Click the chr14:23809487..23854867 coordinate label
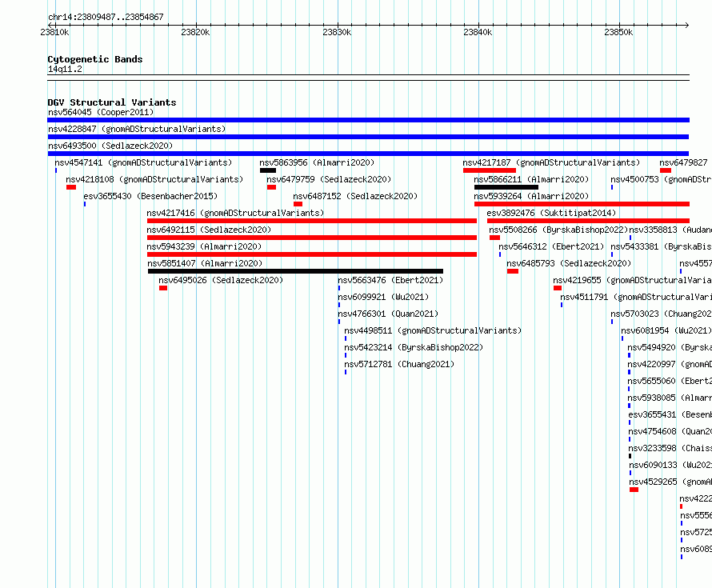 [x=106, y=17]
